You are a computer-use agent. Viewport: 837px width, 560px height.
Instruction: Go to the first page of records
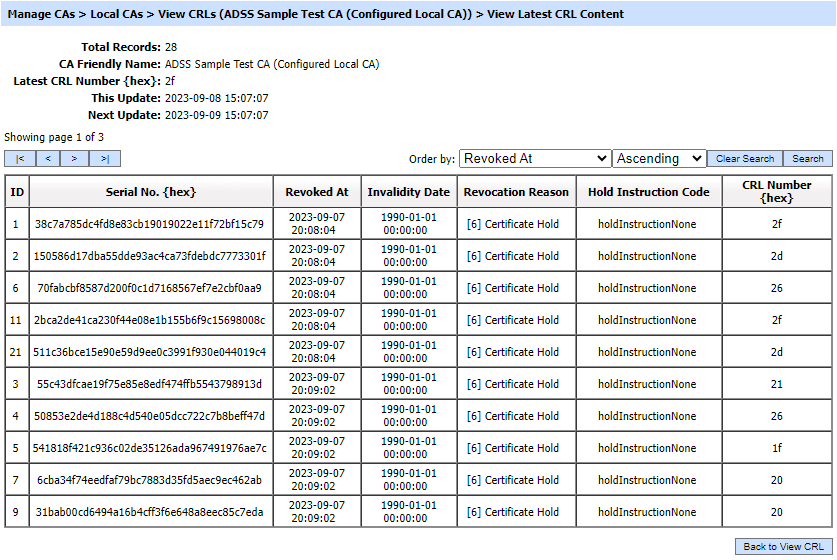(x=20, y=159)
